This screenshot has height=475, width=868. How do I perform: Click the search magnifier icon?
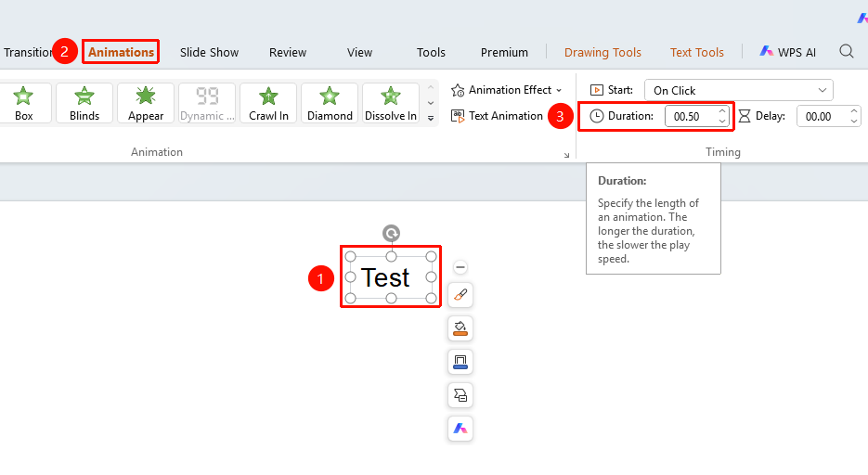click(846, 52)
